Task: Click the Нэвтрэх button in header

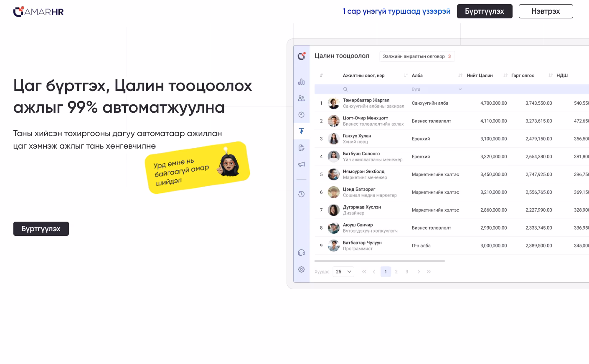Action: 546,11
